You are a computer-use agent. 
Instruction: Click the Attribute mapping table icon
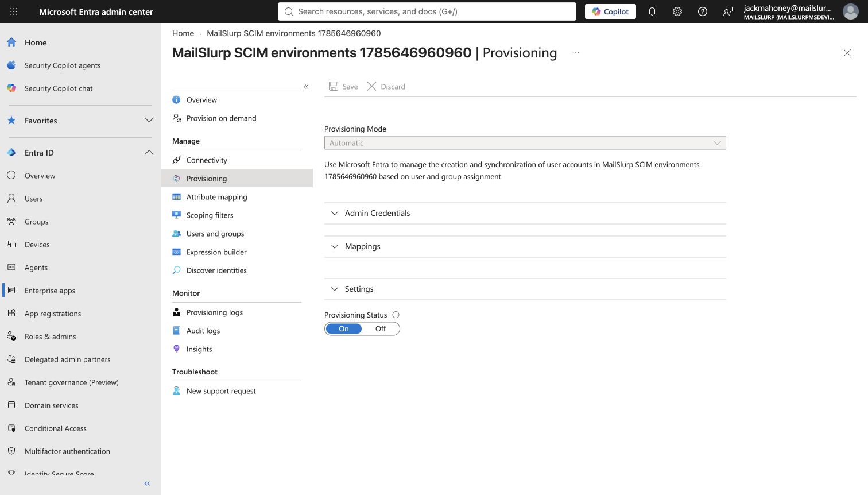click(x=177, y=197)
